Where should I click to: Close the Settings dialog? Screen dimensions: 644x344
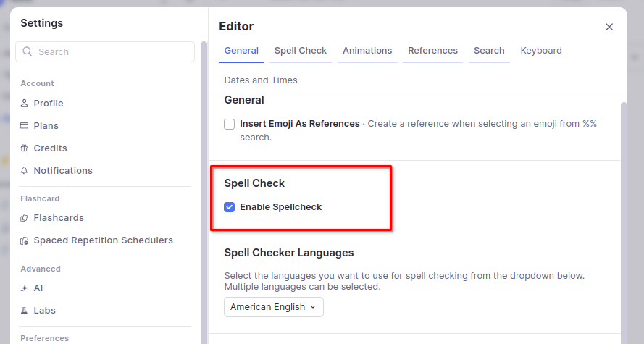[609, 27]
